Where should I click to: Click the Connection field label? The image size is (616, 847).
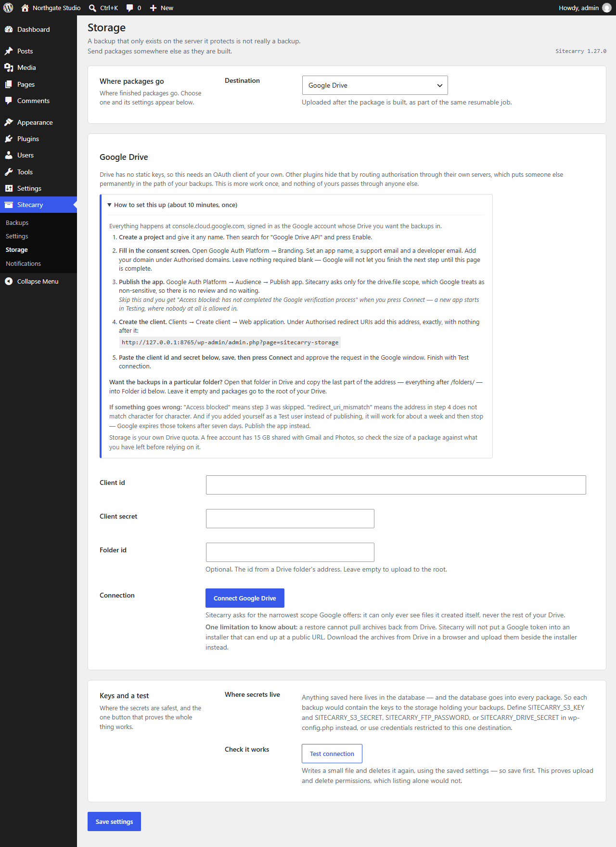[117, 595]
